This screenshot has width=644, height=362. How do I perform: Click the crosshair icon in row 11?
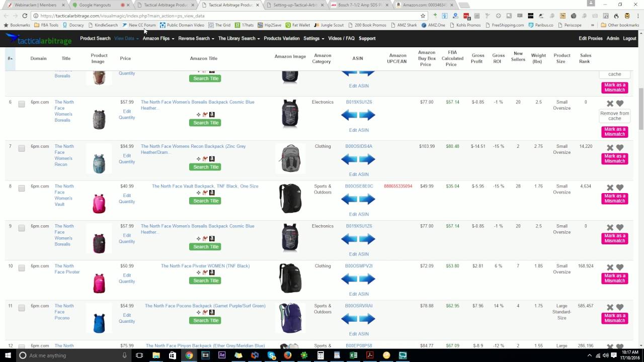(198, 312)
